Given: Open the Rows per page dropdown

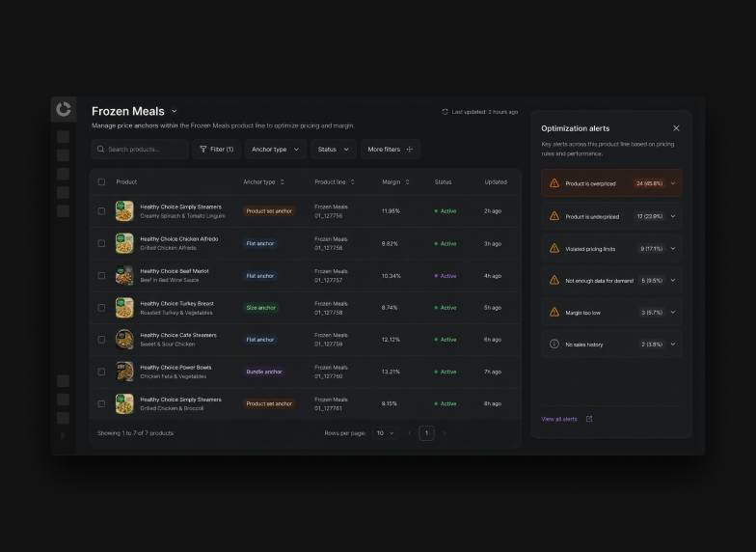Looking at the screenshot, I should tap(386, 433).
